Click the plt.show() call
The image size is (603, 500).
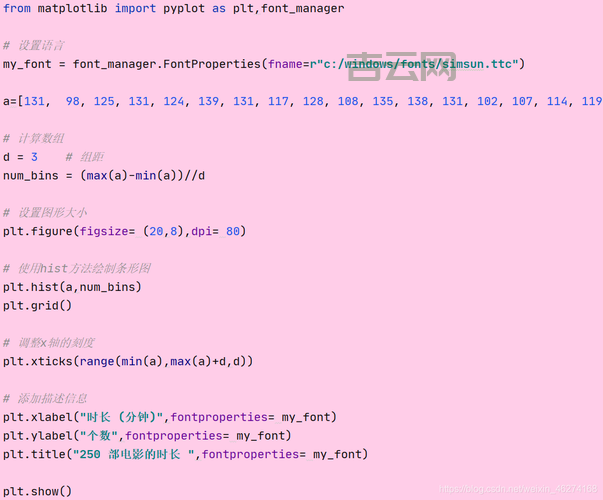(x=38, y=491)
